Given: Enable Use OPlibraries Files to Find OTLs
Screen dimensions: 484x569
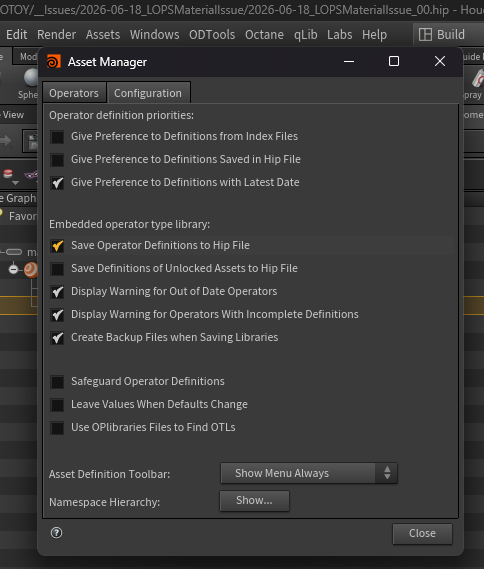Looking at the screenshot, I should coord(57,428).
